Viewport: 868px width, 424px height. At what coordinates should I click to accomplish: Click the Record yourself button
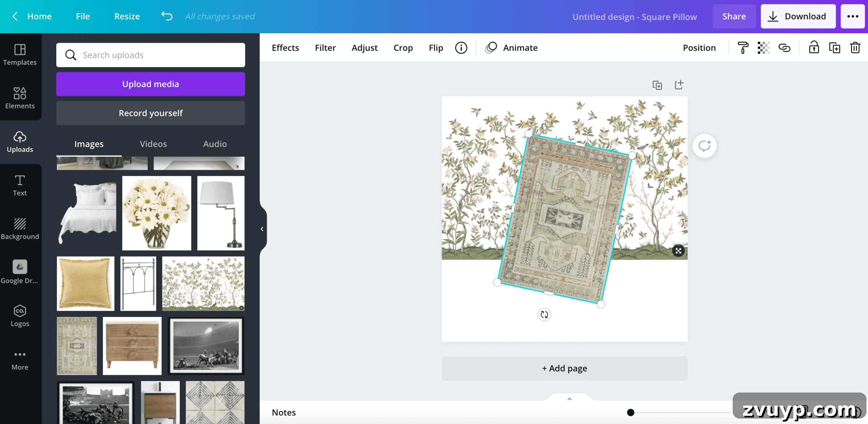tap(151, 113)
